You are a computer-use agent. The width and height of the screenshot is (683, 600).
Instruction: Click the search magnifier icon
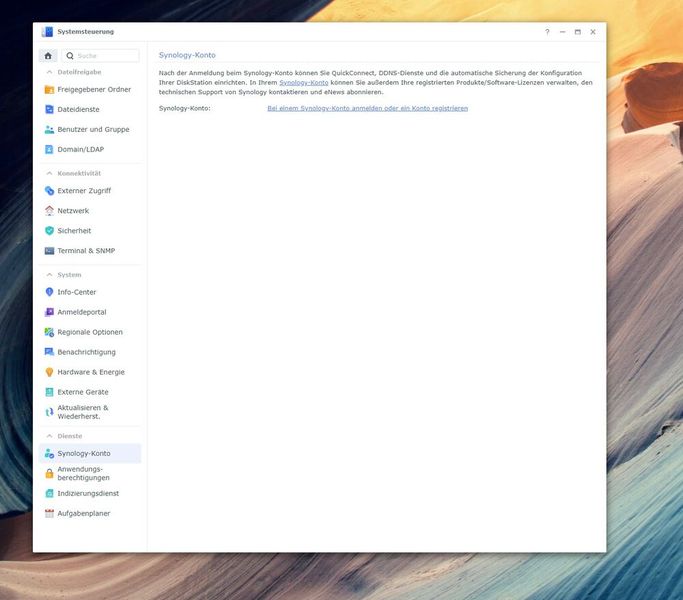pyautogui.click(x=70, y=56)
